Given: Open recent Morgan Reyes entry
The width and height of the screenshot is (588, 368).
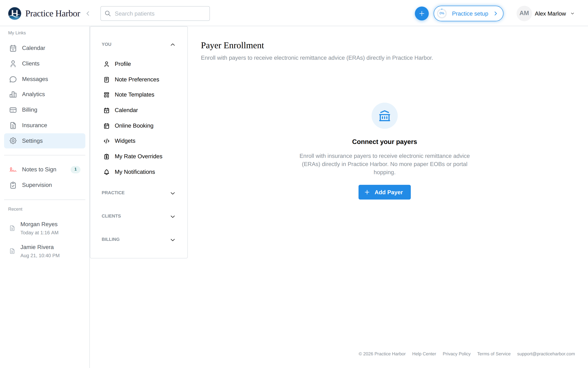Looking at the screenshot, I should pyautogui.click(x=45, y=228).
